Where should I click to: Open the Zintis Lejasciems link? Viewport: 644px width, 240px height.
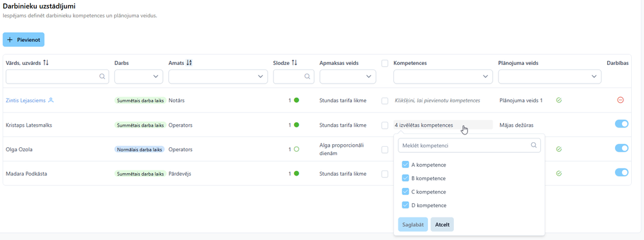(x=26, y=100)
